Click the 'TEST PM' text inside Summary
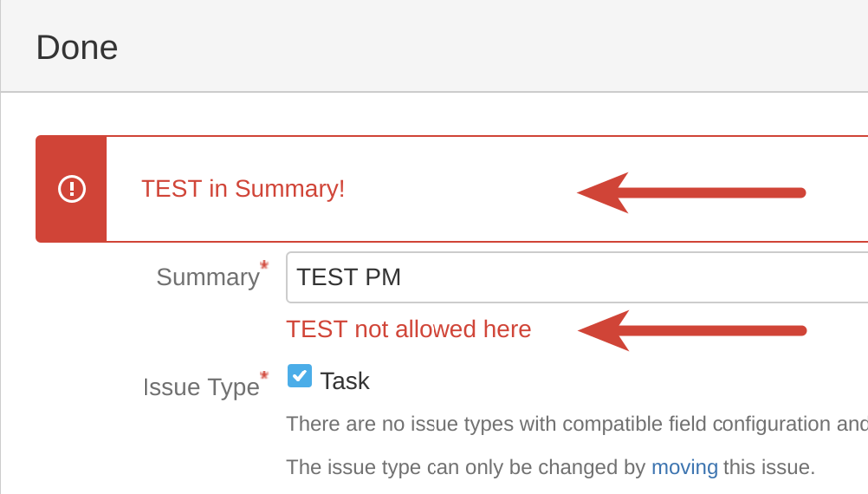 click(x=349, y=277)
